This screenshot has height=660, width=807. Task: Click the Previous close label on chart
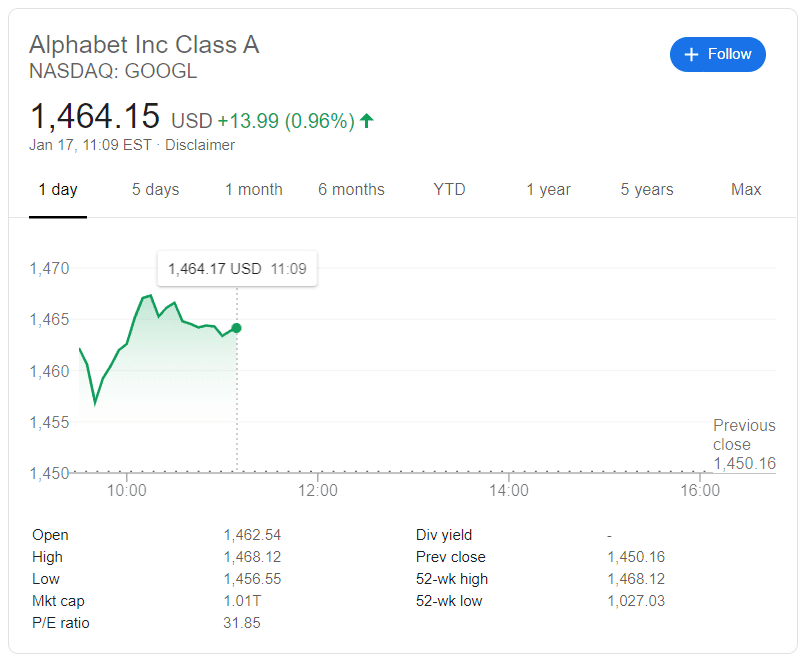[744, 435]
